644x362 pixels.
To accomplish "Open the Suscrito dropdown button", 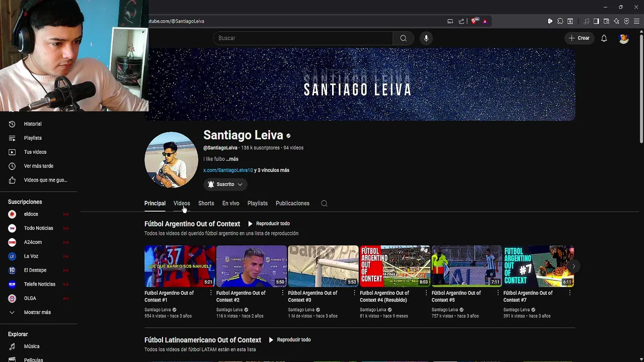I will [225, 185].
